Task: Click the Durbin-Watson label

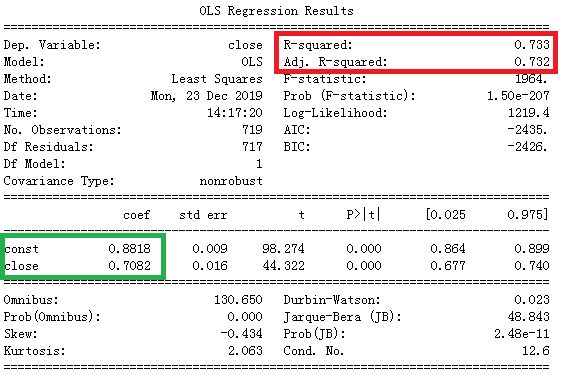Action: coord(332,300)
